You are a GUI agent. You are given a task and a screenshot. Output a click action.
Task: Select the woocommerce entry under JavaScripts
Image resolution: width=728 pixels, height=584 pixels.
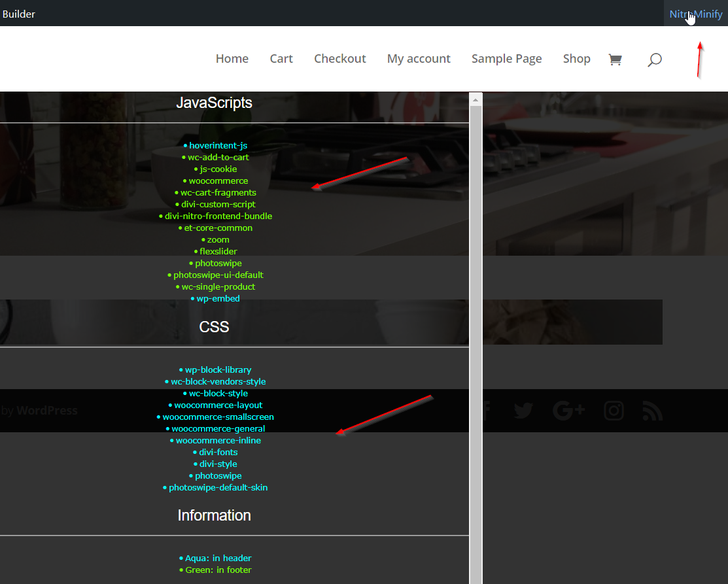pos(218,180)
